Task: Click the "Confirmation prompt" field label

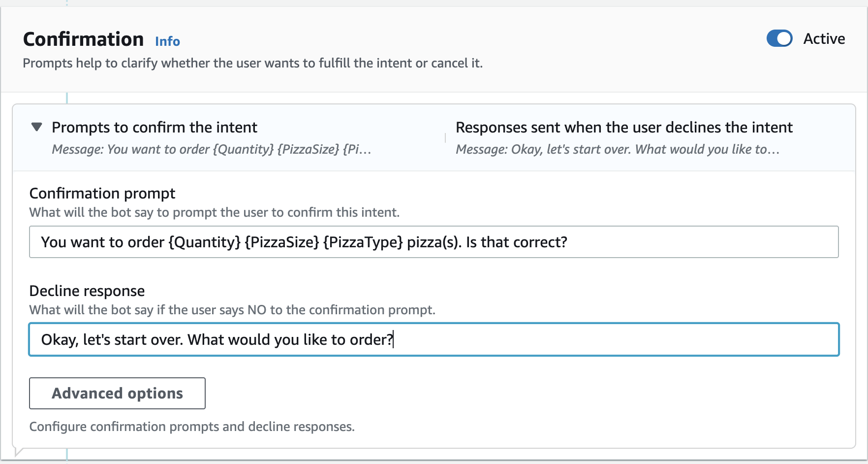Action: [x=102, y=194]
